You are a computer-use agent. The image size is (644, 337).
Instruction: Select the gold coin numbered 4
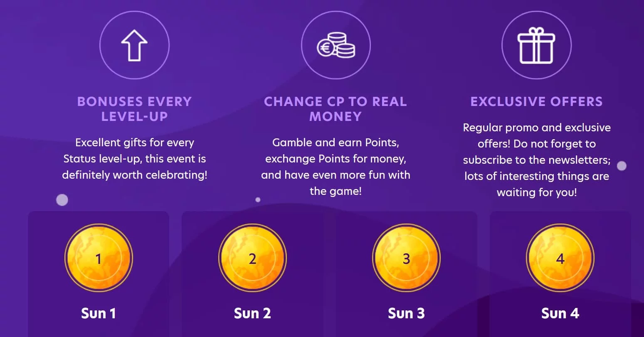click(x=560, y=258)
